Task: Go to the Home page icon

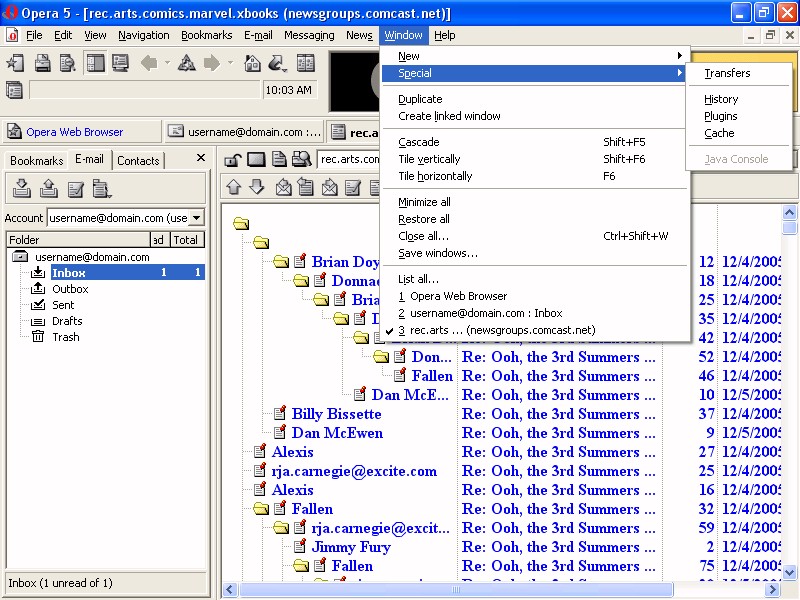Action: (x=252, y=63)
